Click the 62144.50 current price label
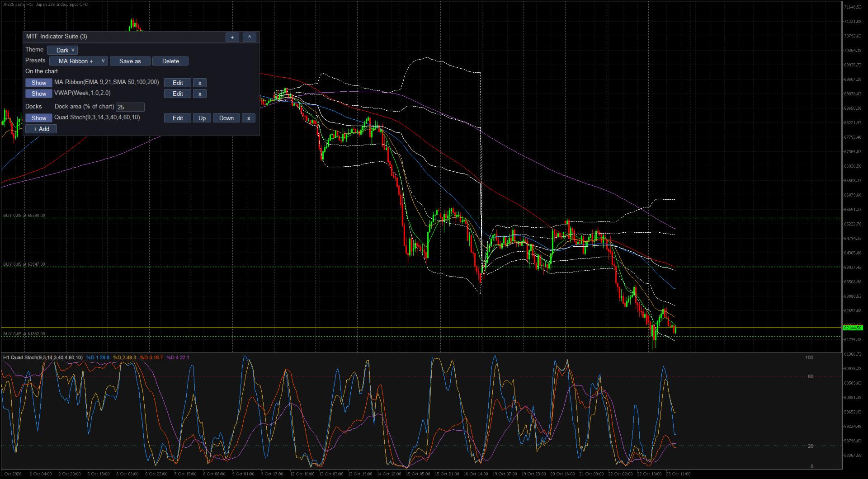The width and height of the screenshot is (868, 479). pyautogui.click(x=853, y=328)
